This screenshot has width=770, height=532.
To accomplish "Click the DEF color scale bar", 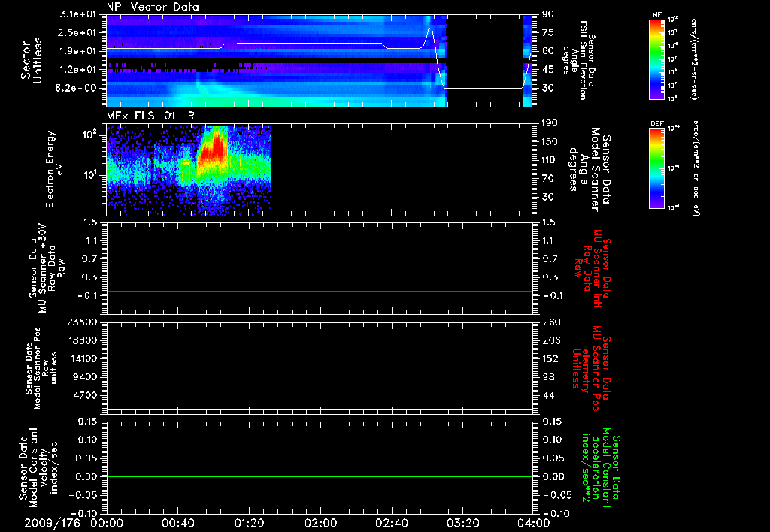I will pos(656,168).
